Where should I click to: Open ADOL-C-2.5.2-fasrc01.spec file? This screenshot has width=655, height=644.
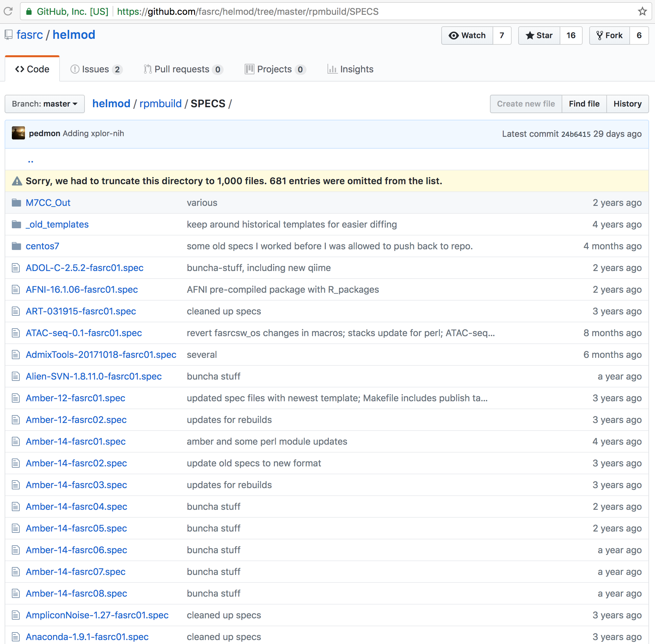(85, 268)
